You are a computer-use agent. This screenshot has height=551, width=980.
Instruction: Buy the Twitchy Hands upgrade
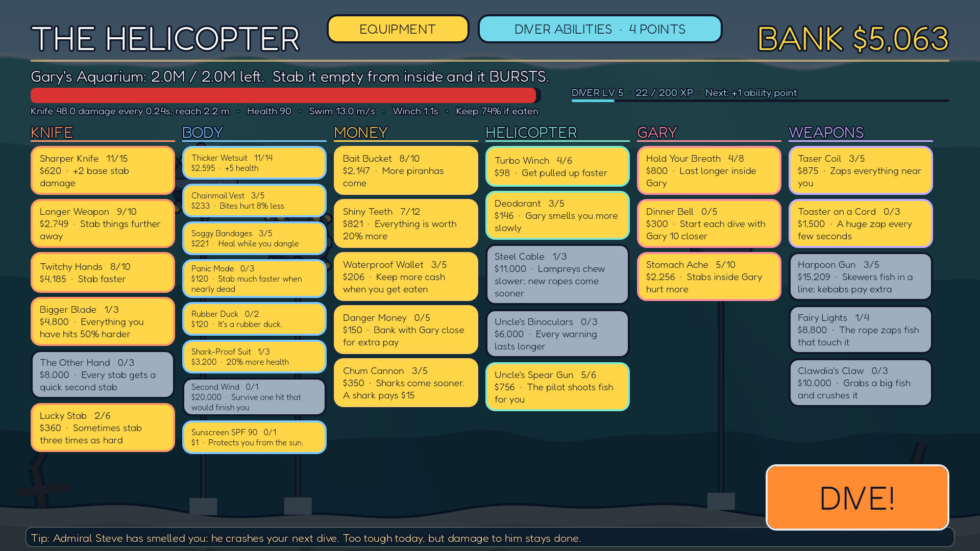coord(103,272)
